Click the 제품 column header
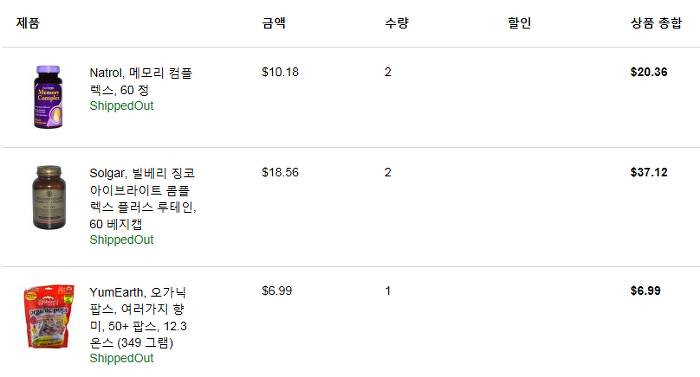The width and height of the screenshot is (700, 377). click(x=28, y=23)
